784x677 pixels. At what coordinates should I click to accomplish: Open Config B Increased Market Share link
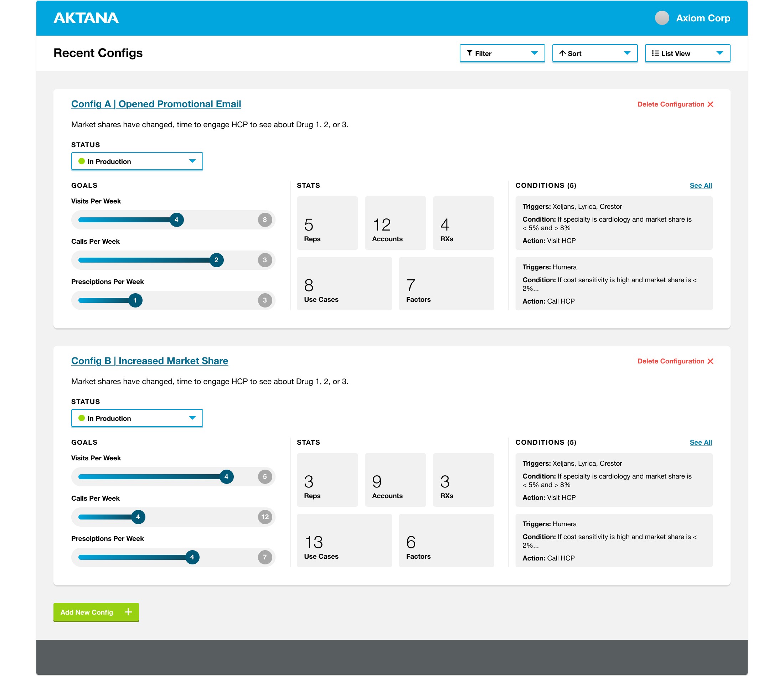click(149, 361)
